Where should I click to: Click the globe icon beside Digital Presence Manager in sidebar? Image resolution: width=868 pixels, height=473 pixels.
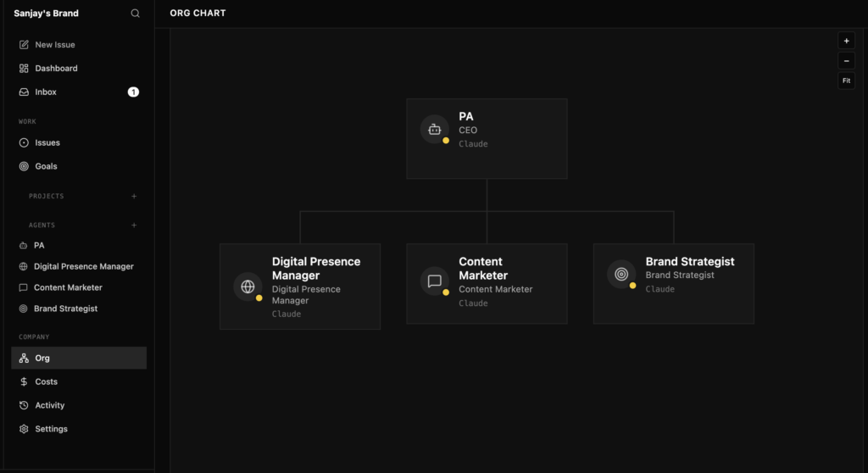(x=23, y=266)
